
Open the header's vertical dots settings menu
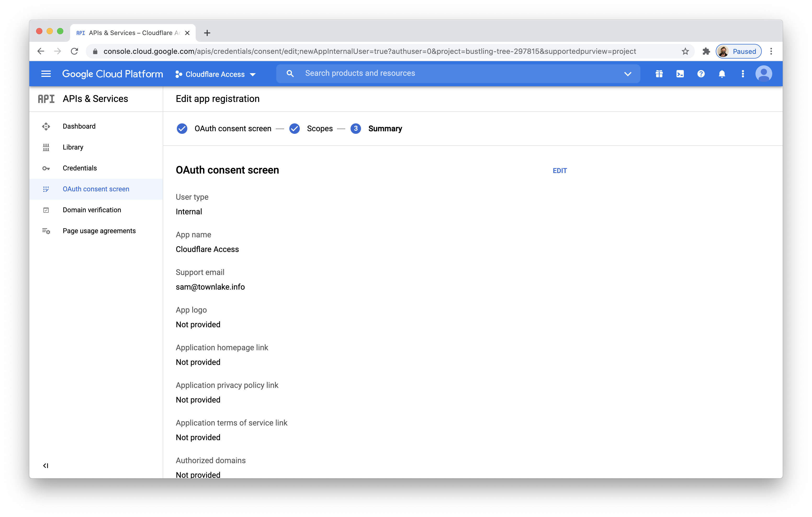pos(742,74)
